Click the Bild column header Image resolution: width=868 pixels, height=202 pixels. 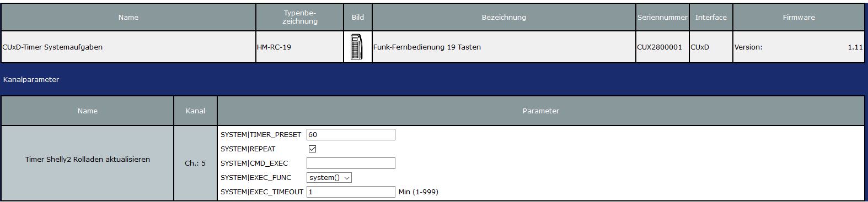(358, 18)
